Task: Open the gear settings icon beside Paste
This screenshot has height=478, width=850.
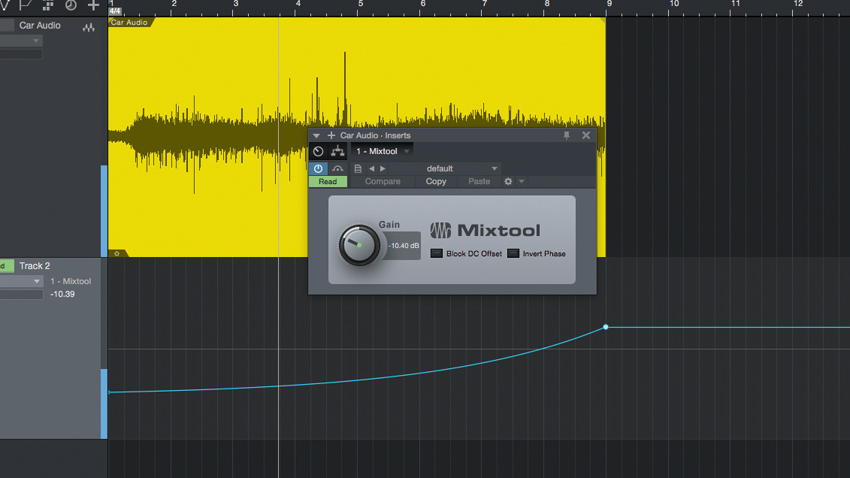Action: [508, 182]
